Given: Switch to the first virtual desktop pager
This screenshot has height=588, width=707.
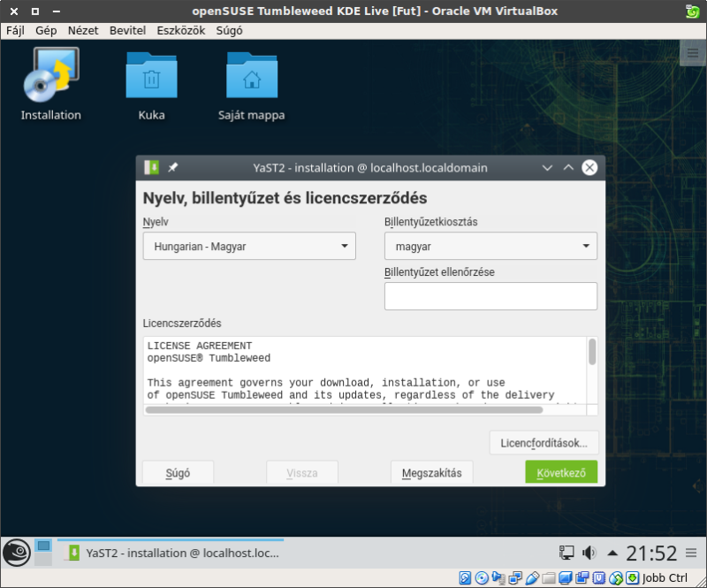Looking at the screenshot, I should 43,546.
